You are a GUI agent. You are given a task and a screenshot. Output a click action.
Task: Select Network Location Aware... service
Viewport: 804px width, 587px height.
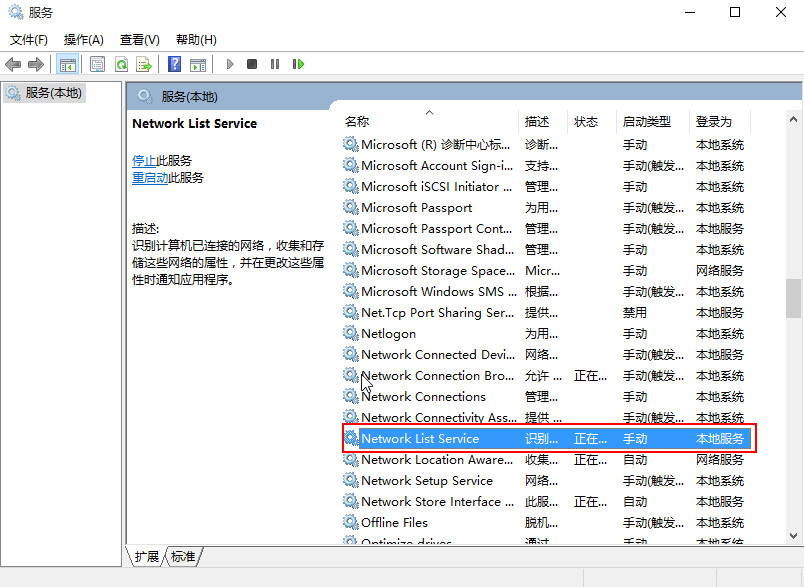547,459
